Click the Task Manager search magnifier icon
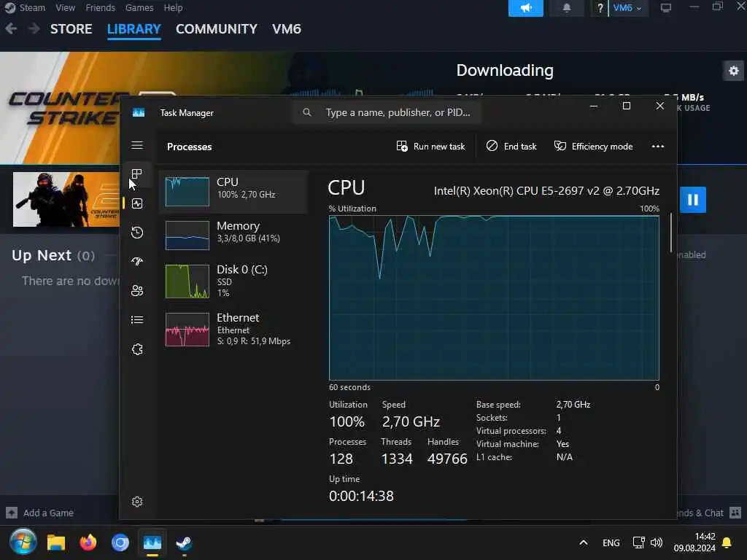The height and width of the screenshot is (560, 747). click(x=307, y=112)
